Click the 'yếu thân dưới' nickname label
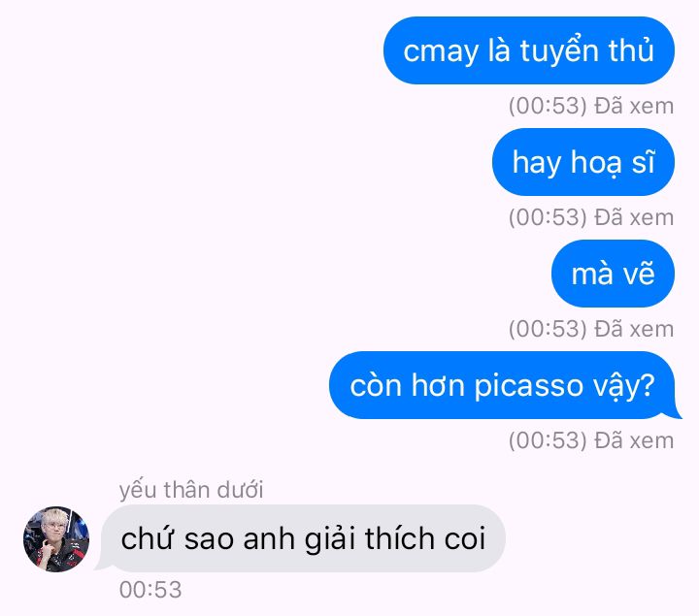699x616 pixels. [x=191, y=490]
